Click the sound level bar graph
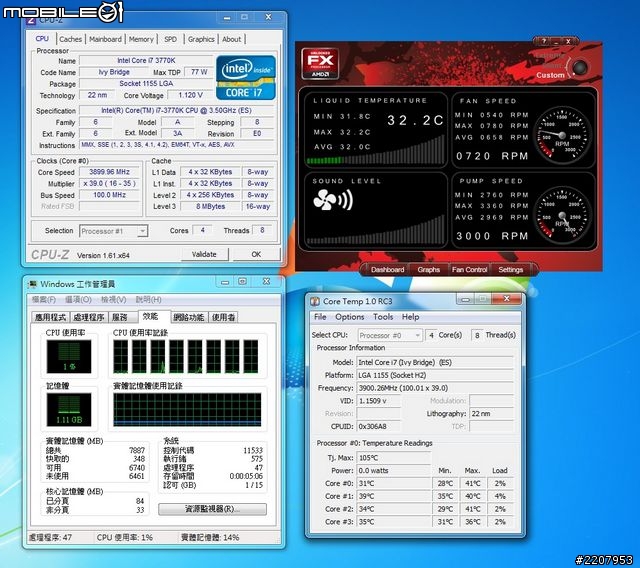The image size is (640, 568). 375,230
